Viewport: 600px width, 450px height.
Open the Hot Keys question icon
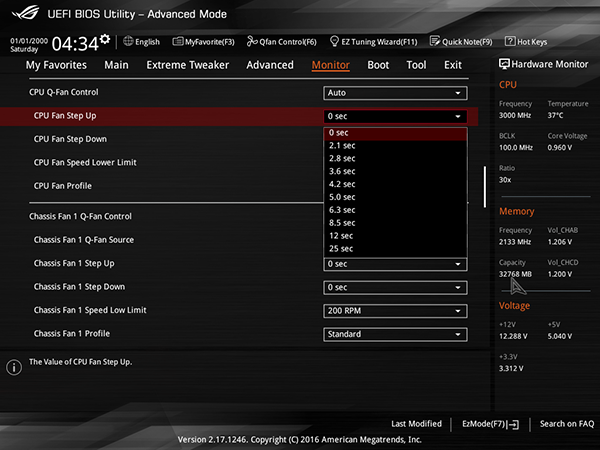(510, 41)
